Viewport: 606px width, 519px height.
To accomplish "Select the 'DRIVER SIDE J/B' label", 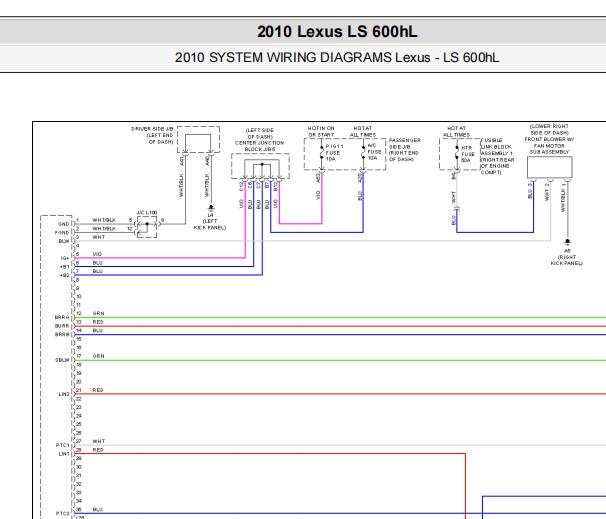I will (152, 129).
